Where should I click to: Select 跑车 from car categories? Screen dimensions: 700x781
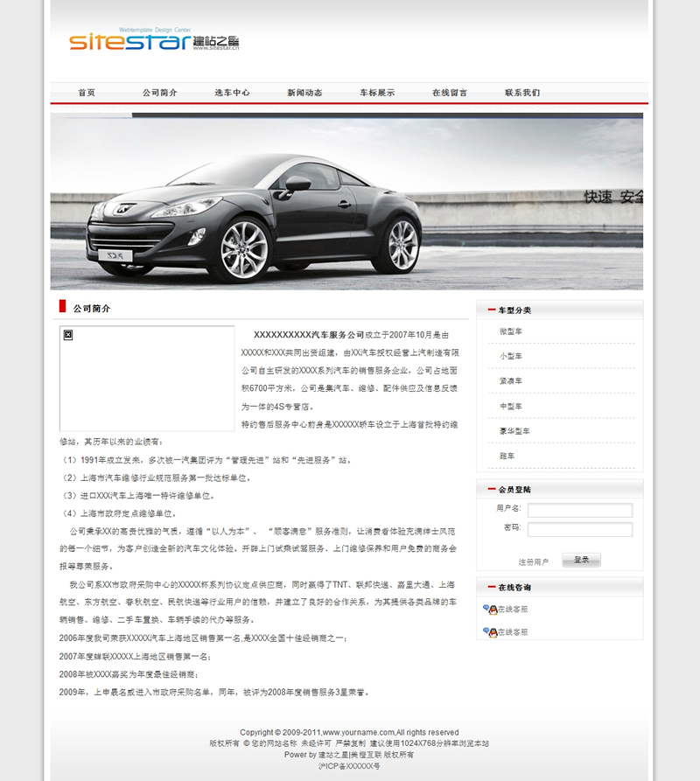click(507, 456)
